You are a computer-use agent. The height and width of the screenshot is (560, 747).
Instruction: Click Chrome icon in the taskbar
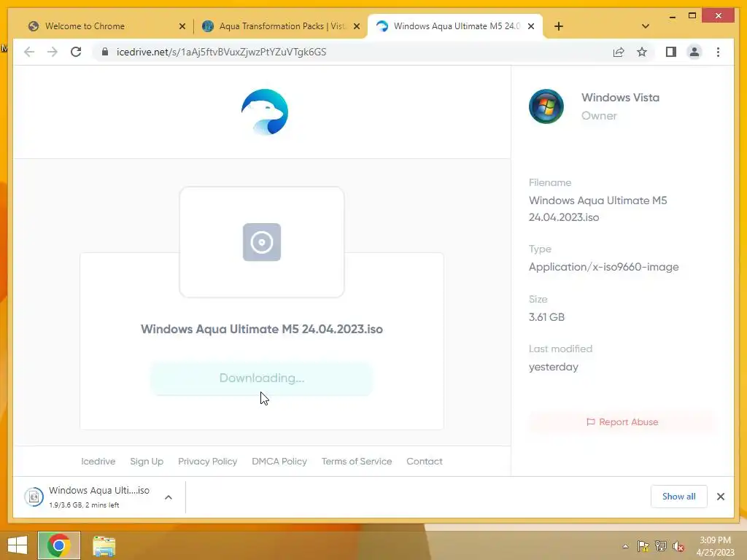click(x=59, y=545)
